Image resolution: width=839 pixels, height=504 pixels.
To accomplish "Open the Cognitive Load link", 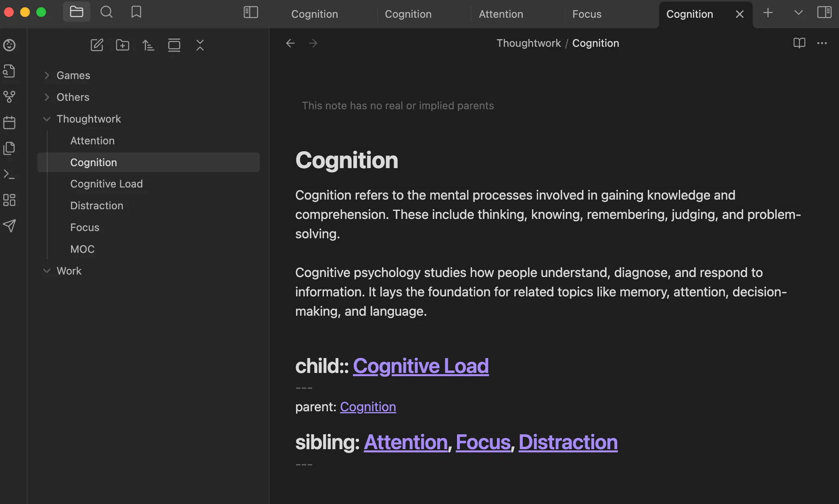I will pyautogui.click(x=421, y=366).
